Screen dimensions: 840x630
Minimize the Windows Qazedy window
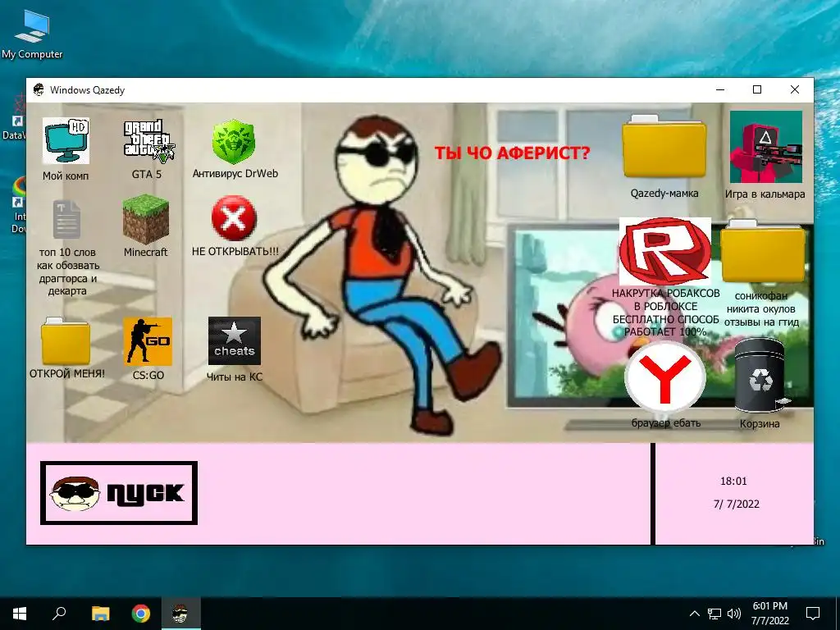(720, 89)
